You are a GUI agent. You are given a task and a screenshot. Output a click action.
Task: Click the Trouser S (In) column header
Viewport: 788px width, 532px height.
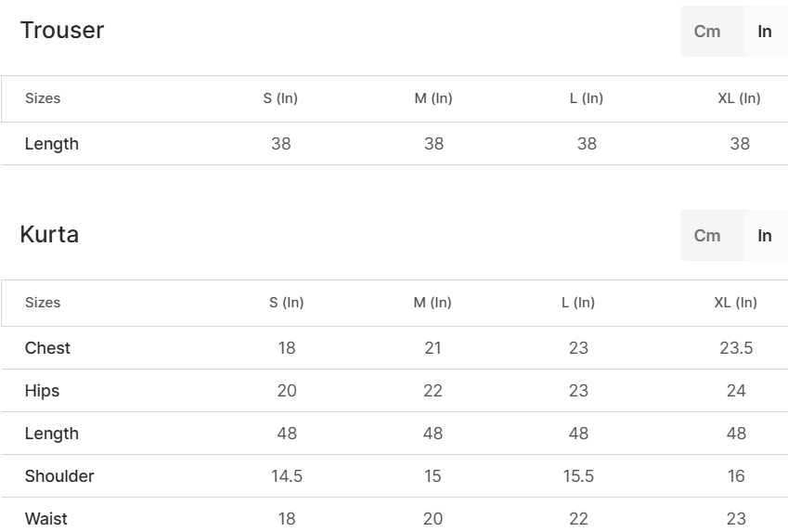tap(280, 98)
